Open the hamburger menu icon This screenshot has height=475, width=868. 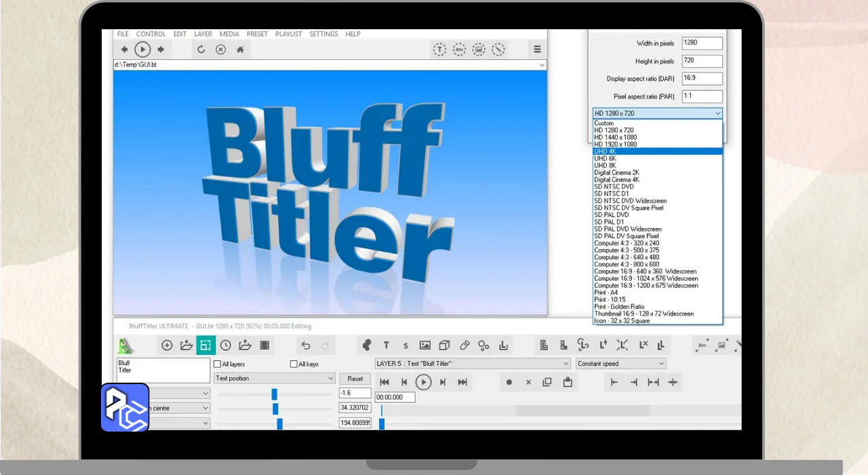point(537,50)
